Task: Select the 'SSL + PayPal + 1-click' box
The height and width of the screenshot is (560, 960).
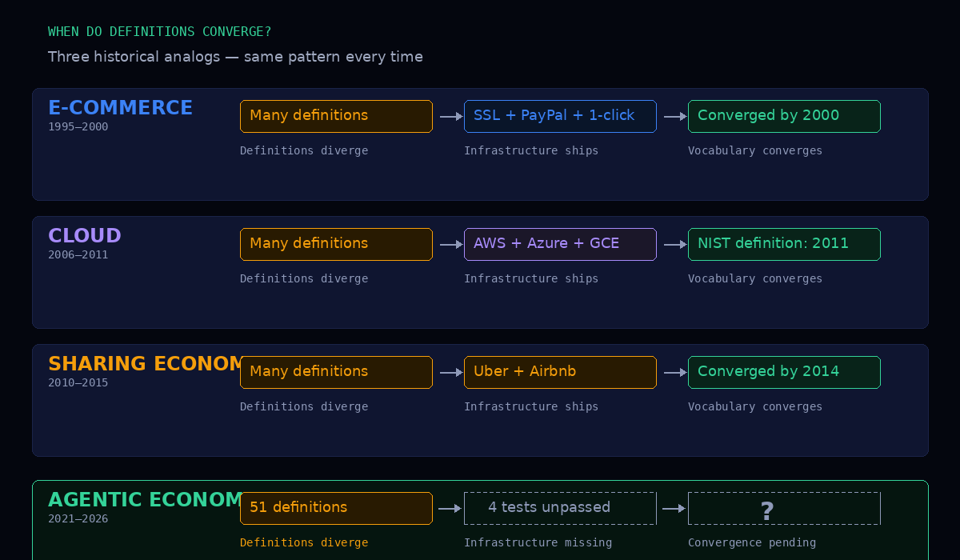Action: click(x=560, y=116)
